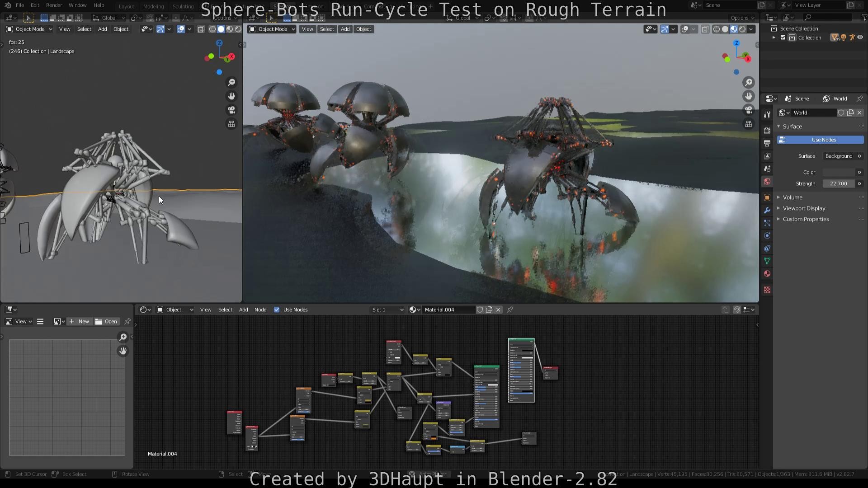Image resolution: width=868 pixels, height=488 pixels.
Task: Open the Modifier Properties wrench tab
Action: tap(767, 210)
